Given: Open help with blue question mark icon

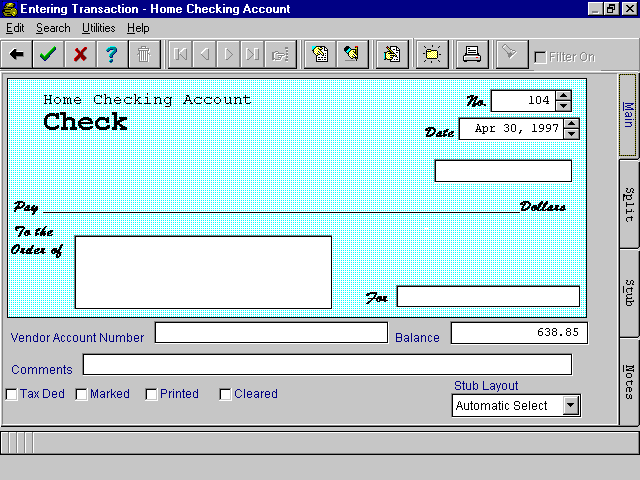Looking at the screenshot, I should pos(112,54).
